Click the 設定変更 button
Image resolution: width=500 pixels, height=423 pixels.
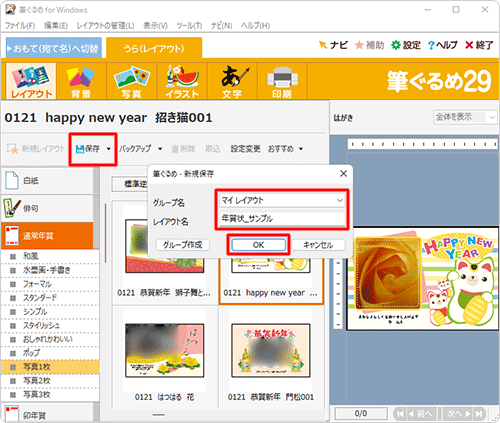pyautogui.click(x=245, y=149)
